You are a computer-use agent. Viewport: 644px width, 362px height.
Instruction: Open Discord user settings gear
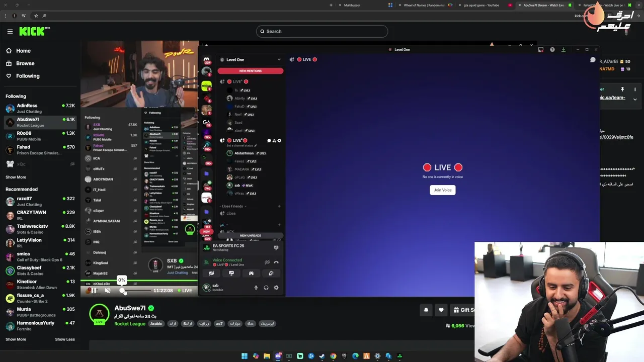coord(276,288)
